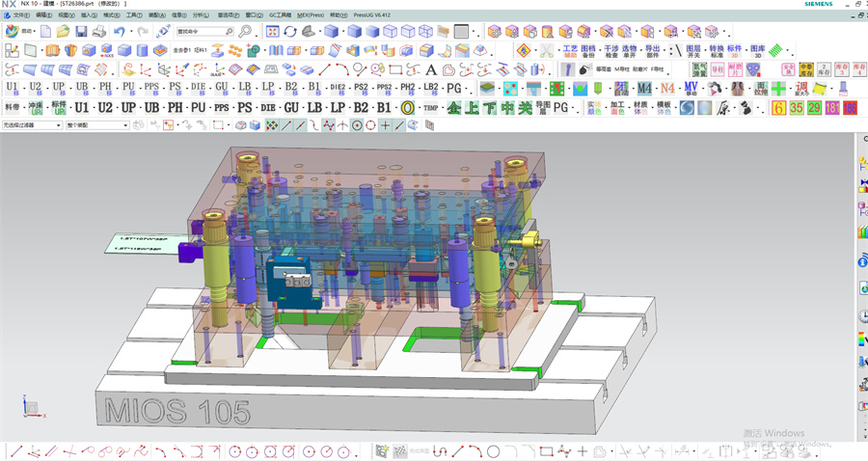868x461 pixels.
Task: Open the selection filter dropdown
Action: [32, 125]
